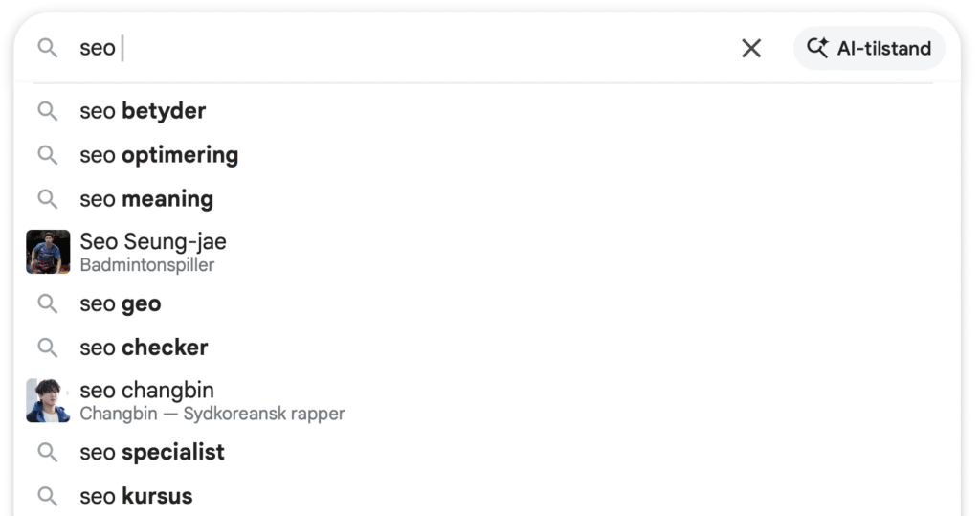Click magnifier icon beside seo specialist
The height and width of the screenshot is (516, 980).
tap(48, 452)
